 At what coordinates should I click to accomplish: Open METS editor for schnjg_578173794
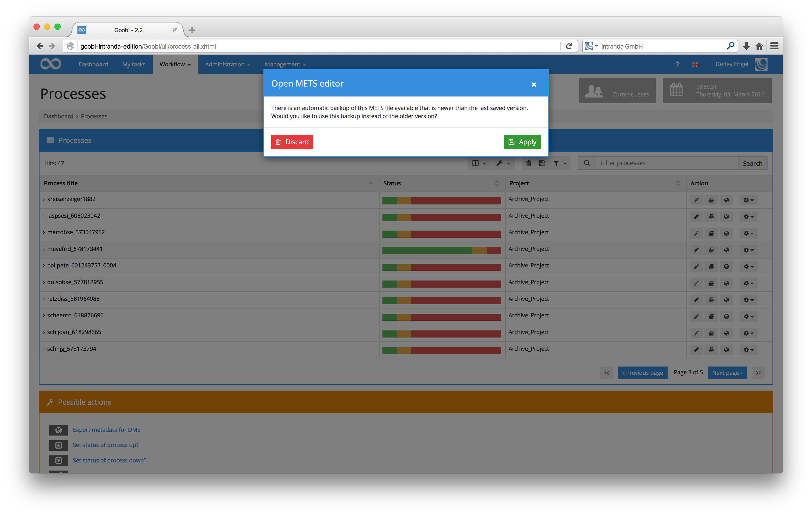pyautogui.click(x=711, y=350)
